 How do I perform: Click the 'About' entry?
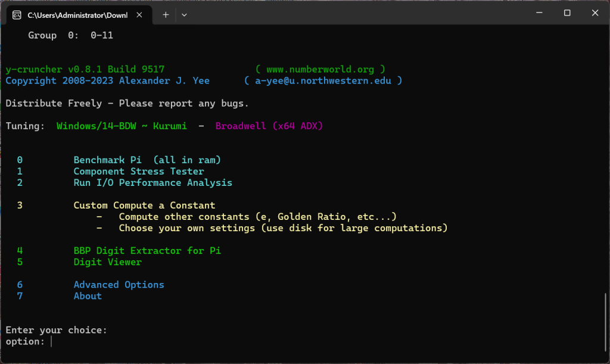(x=88, y=296)
